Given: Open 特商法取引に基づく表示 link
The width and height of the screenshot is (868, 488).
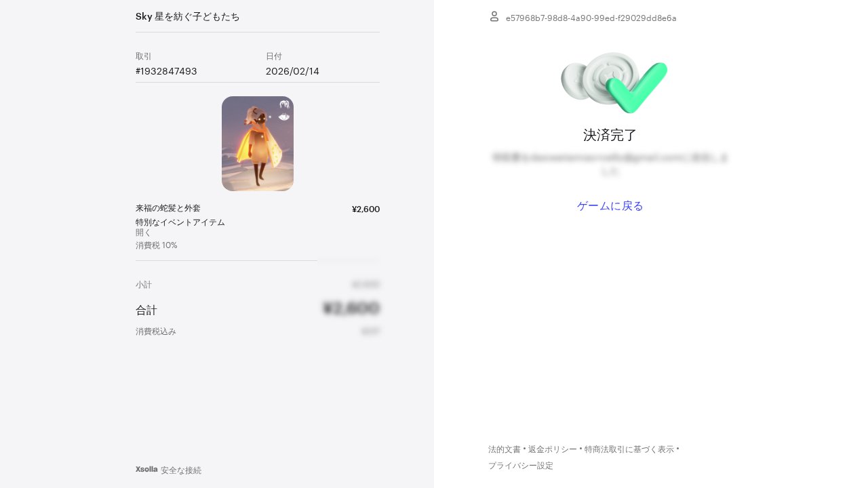Looking at the screenshot, I should click(x=629, y=449).
